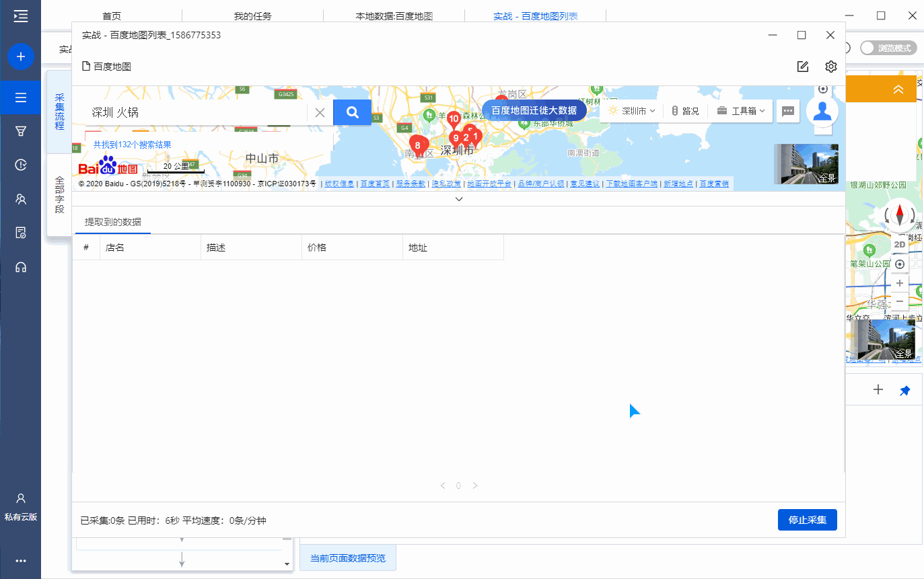Switch to the 我的任务 tab
Screen dimensions: 924x579
pos(253,16)
